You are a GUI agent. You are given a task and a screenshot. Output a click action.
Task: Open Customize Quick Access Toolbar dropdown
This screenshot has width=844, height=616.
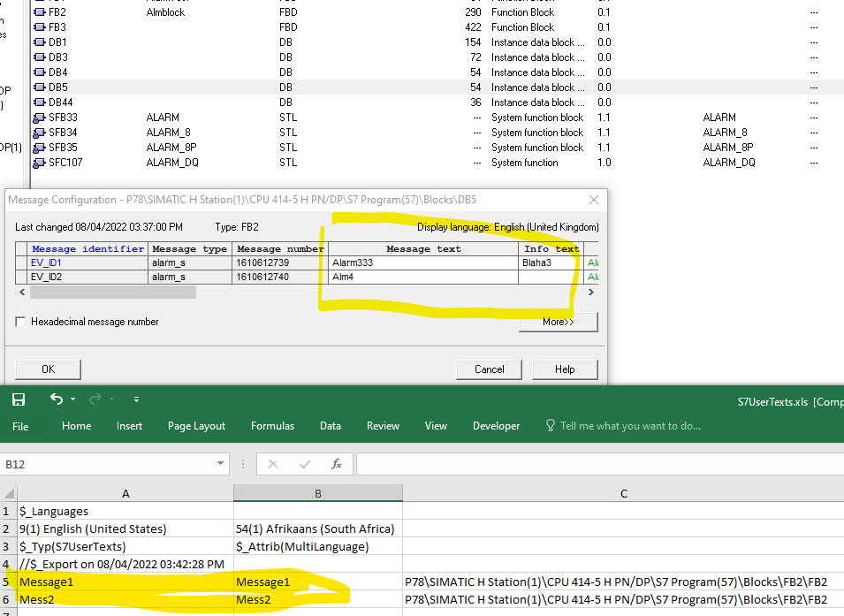click(136, 399)
